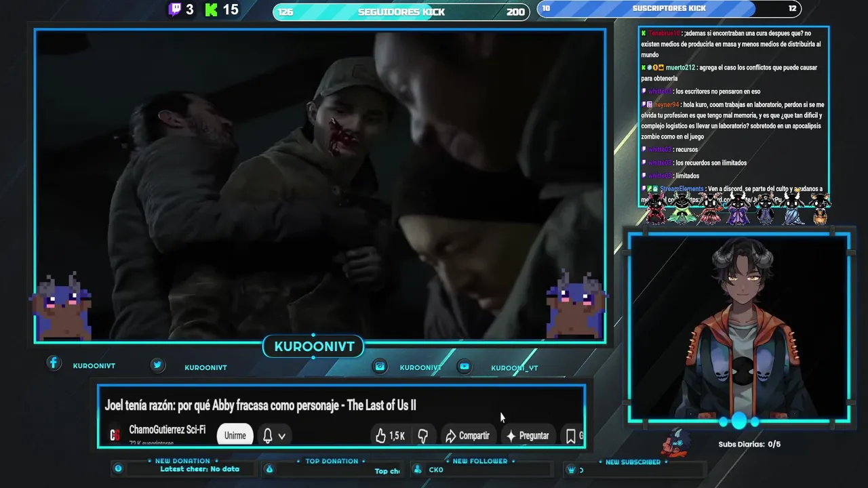The height and width of the screenshot is (488, 868).
Task: Click the pixel creature at video bottom-left
Action: [61, 306]
